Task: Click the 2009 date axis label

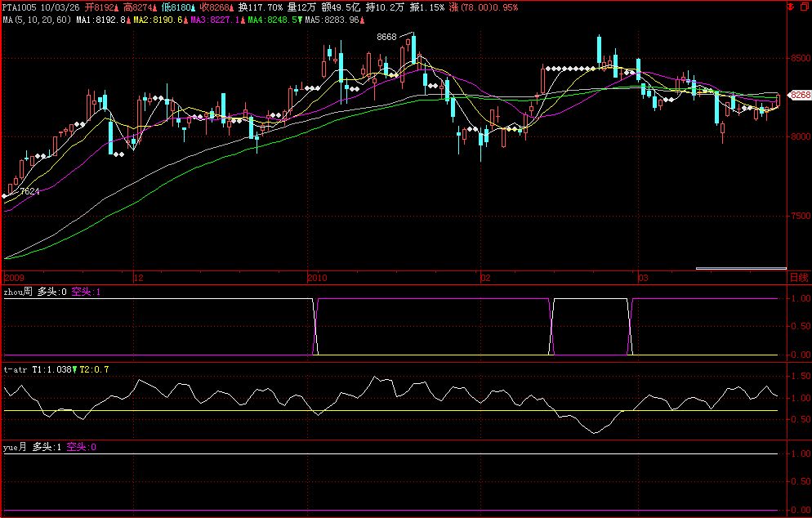Action: 14,278
